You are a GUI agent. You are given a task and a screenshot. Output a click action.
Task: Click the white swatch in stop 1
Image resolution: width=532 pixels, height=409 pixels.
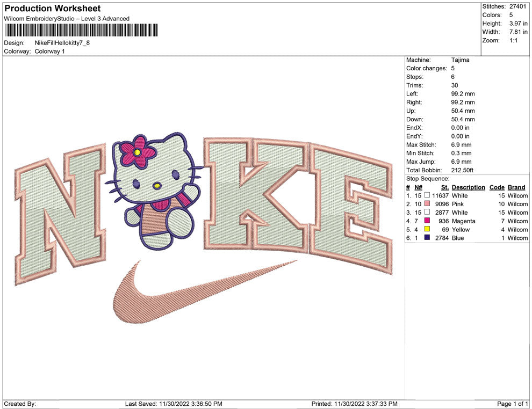427,196
